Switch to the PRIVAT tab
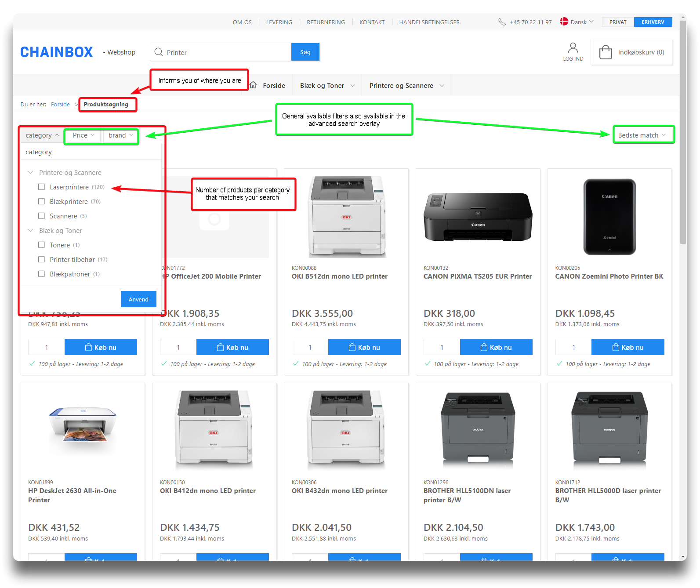Viewport: 700px width, 588px height. 618,22
